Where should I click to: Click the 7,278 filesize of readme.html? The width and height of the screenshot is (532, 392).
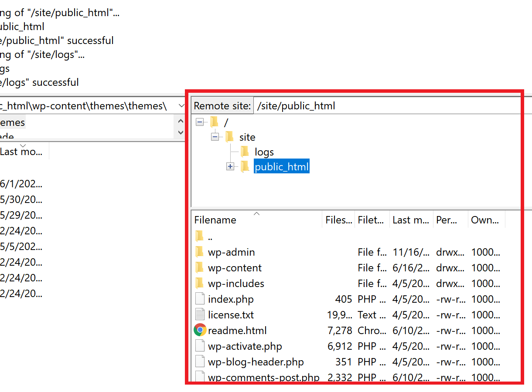[x=340, y=331]
